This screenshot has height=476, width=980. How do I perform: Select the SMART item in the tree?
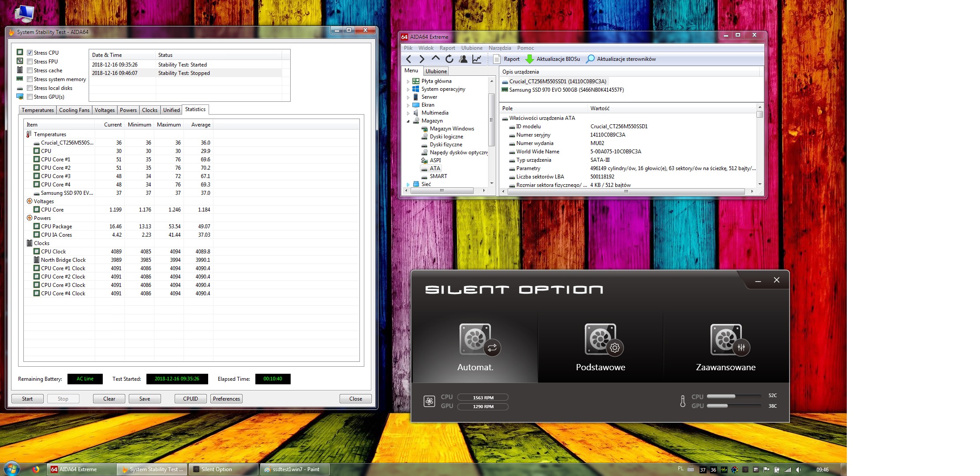[438, 176]
